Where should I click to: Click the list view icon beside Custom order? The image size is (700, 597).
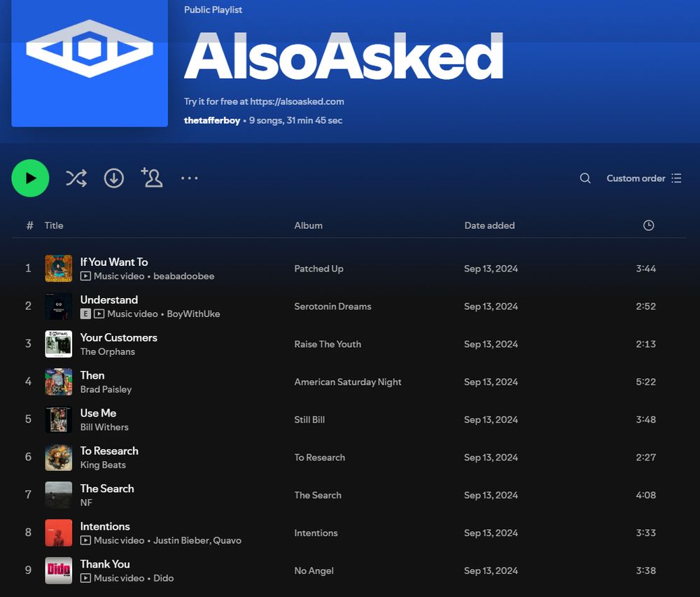coord(676,178)
